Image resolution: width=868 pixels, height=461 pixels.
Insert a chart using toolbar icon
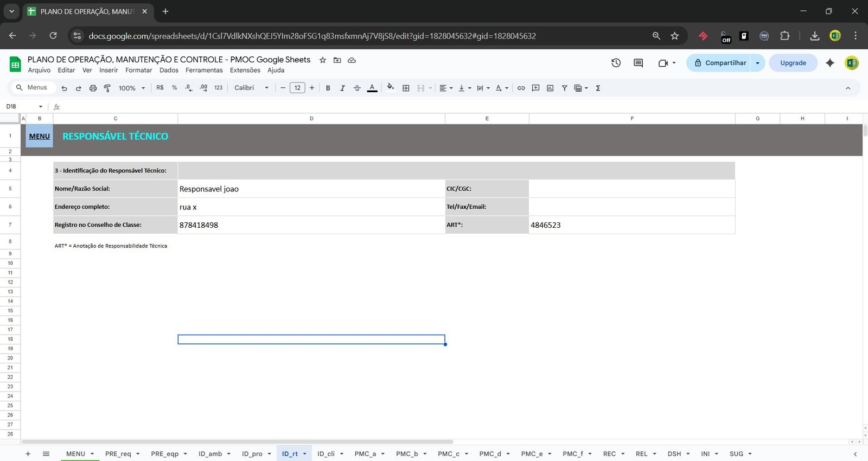(550, 88)
